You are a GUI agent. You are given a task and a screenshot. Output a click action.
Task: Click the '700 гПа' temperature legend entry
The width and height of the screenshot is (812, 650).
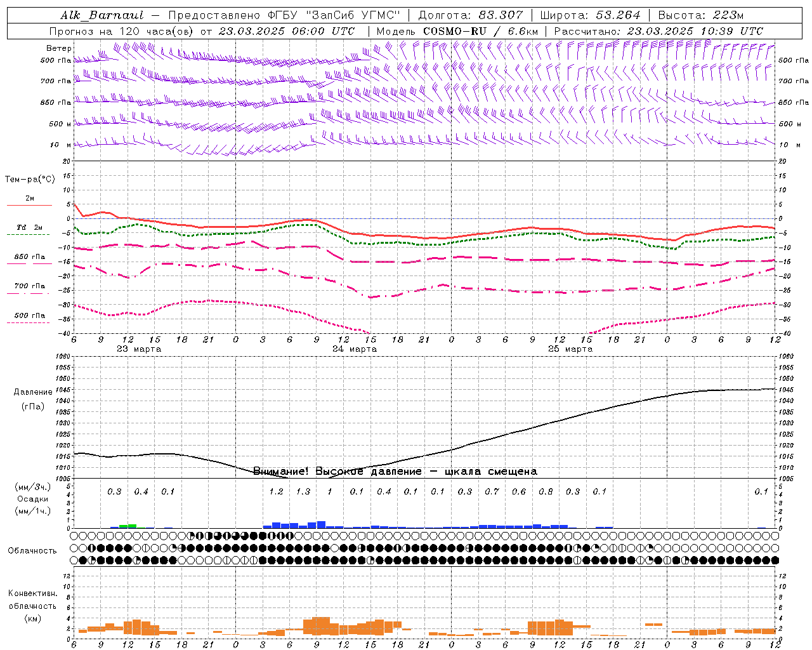pyautogui.click(x=30, y=286)
